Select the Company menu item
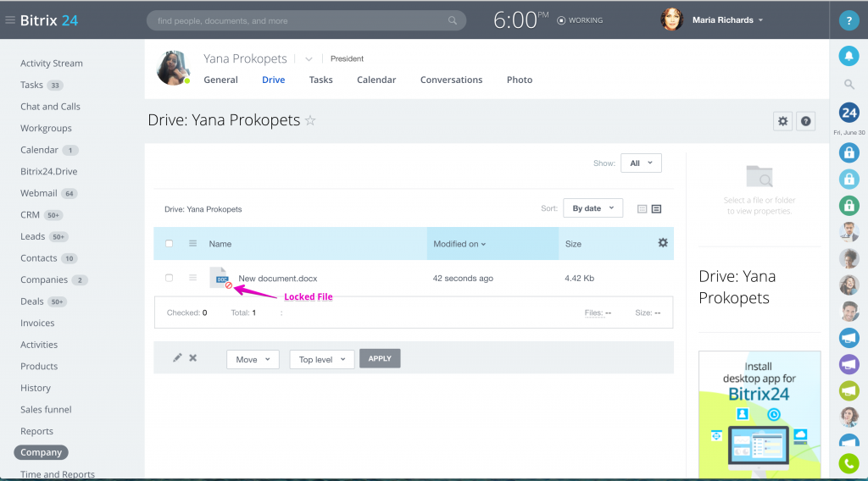This screenshot has width=868, height=481. click(x=41, y=452)
